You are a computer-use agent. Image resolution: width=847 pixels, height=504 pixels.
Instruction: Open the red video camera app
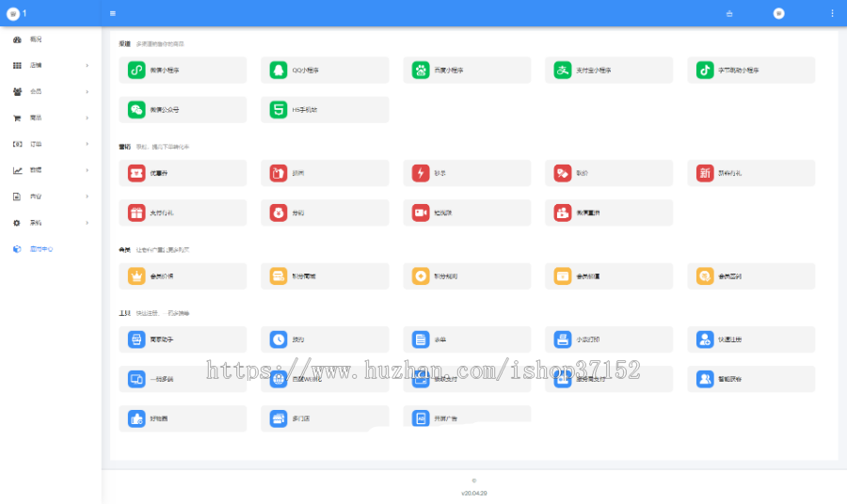point(467,213)
